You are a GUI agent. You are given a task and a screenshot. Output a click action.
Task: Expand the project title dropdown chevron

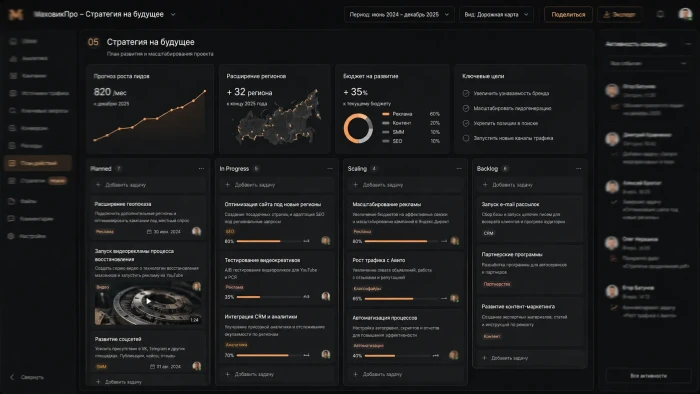click(x=173, y=14)
